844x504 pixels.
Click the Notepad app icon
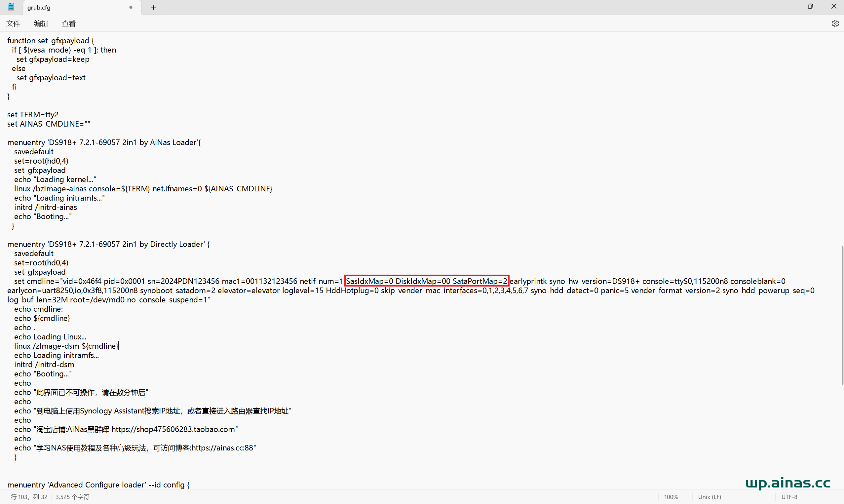click(11, 7)
